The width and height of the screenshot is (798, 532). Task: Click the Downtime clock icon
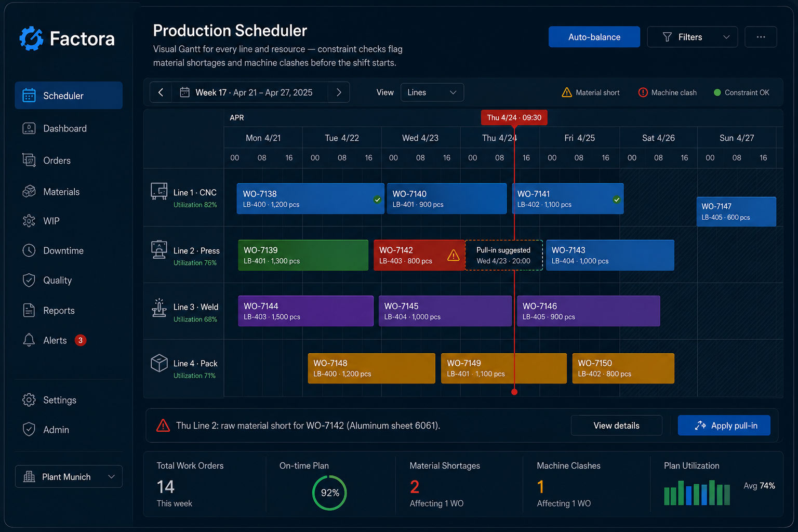coord(29,250)
